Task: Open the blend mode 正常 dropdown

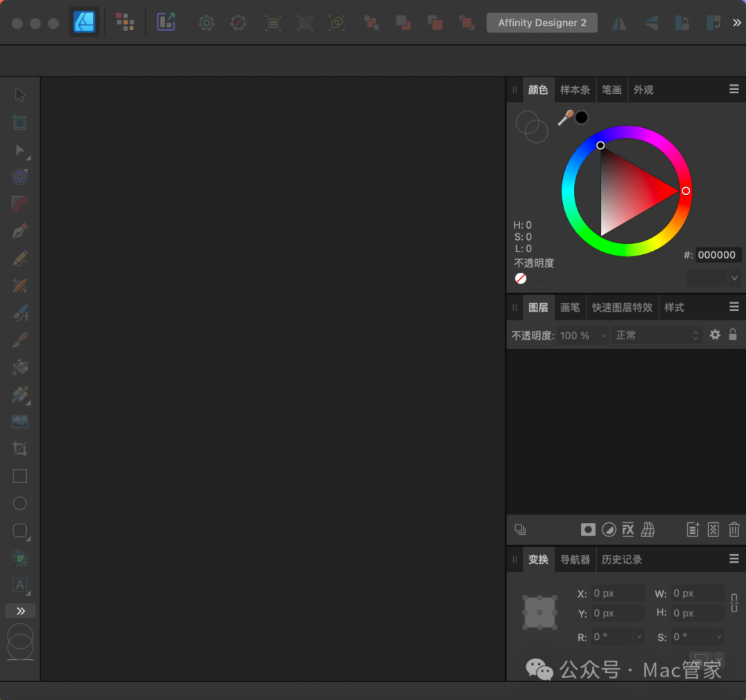Action: click(657, 335)
